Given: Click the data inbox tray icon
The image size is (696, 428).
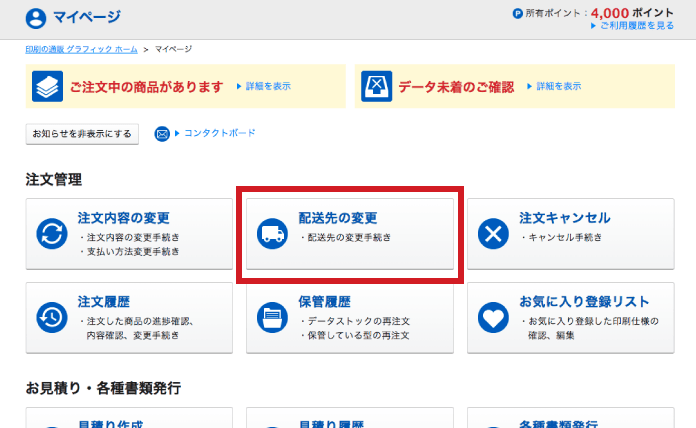Looking at the screenshot, I should [x=376, y=86].
